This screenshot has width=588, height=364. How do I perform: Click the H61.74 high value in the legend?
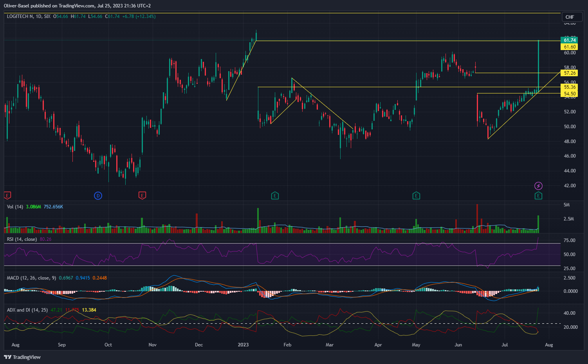(78, 16)
